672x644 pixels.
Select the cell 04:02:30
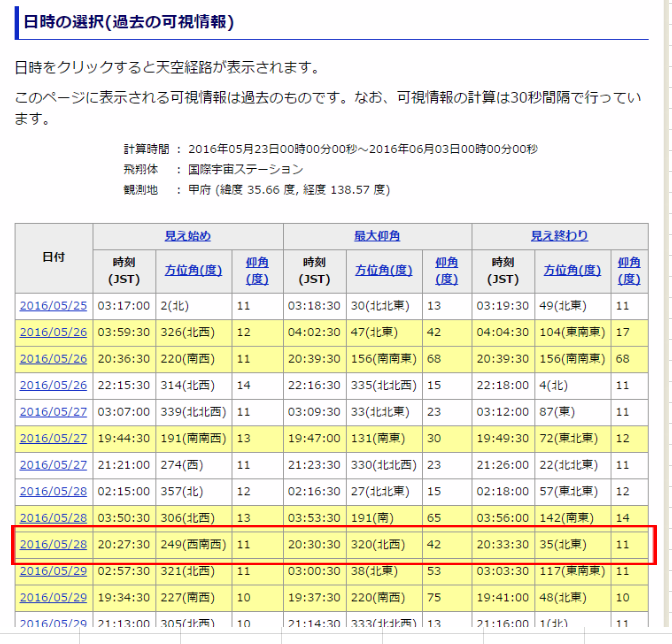click(315, 332)
